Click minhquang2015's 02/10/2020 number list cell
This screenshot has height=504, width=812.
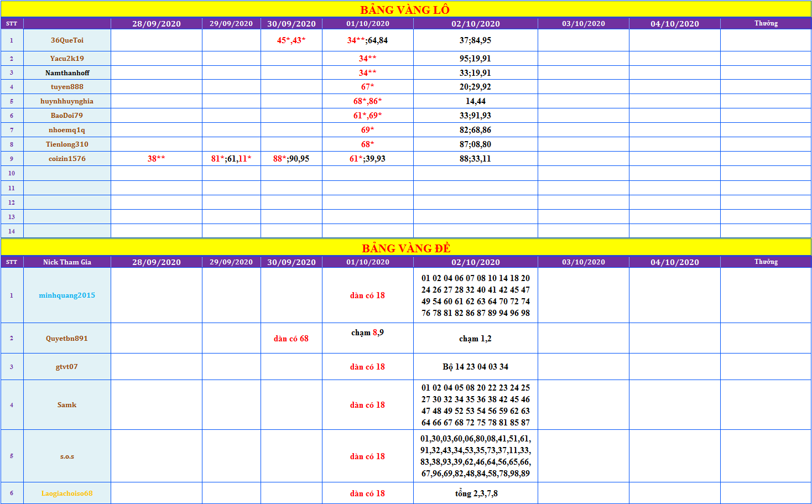(476, 295)
